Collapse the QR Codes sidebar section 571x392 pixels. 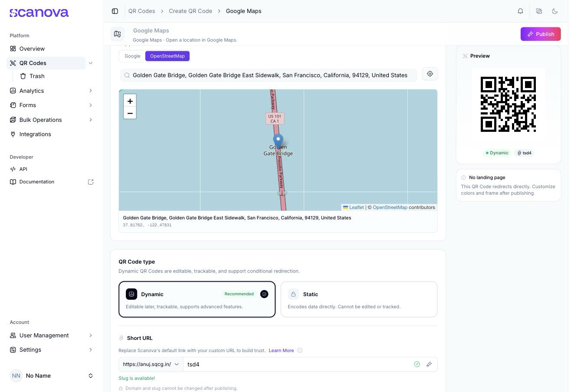pyautogui.click(x=91, y=63)
